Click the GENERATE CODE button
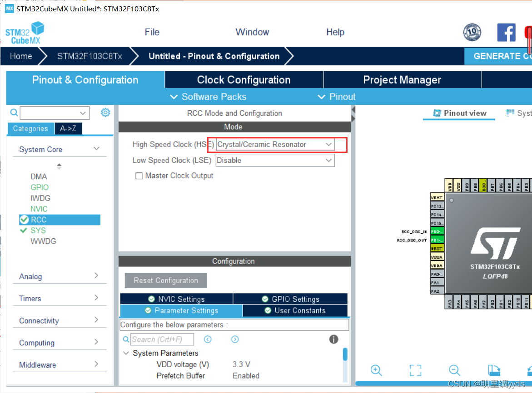Image resolution: width=532 pixels, height=393 pixels. tap(498, 56)
